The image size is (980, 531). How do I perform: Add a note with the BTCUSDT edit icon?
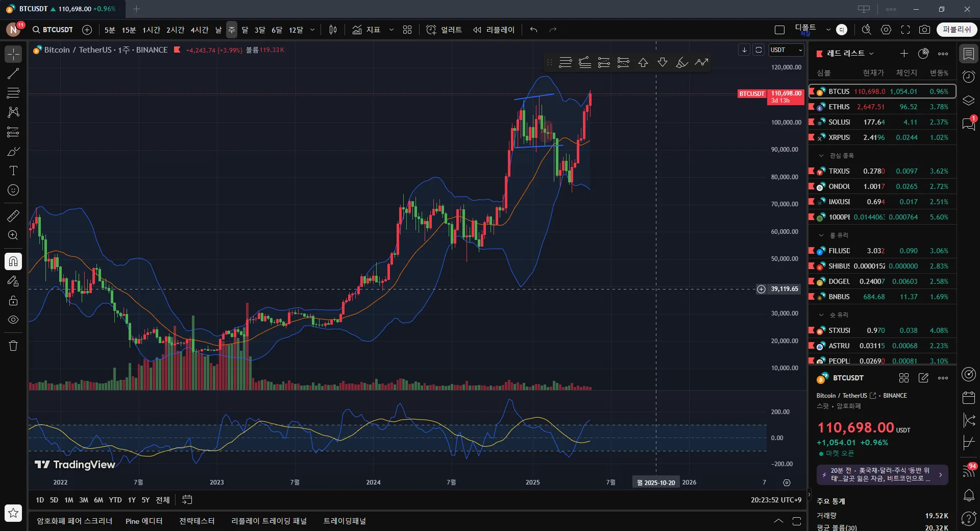(x=923, y=378)
